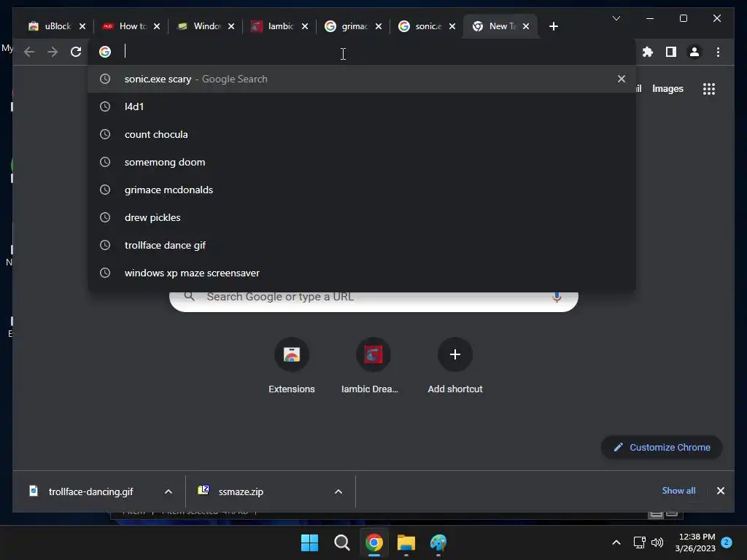747x560 pixels.
Task: Select the sonic.exe scary suggestion
Action: pos(362,79)
